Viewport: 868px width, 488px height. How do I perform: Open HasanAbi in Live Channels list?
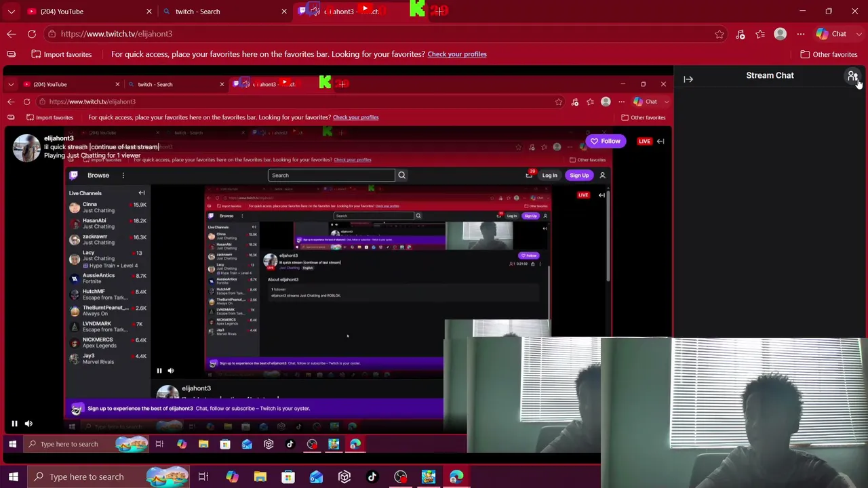tap(107, 224)
